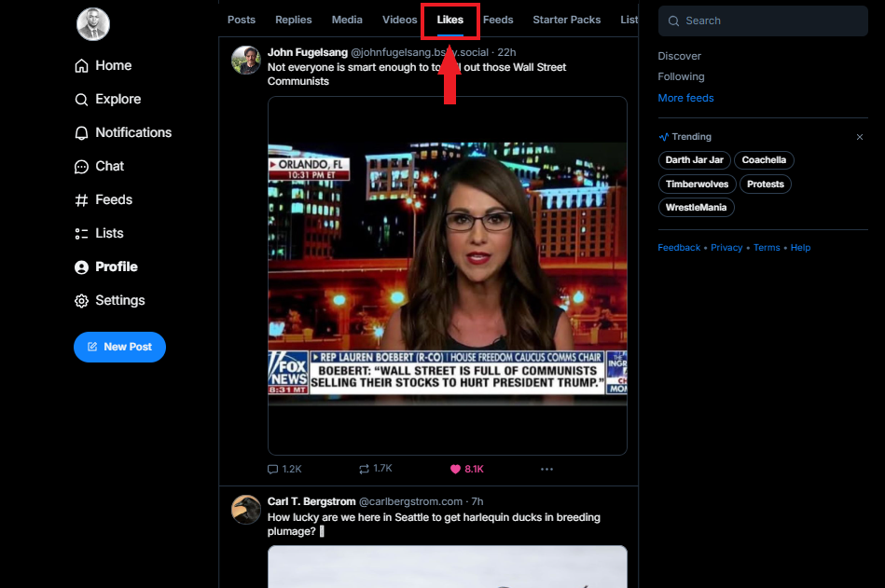Click the Trending heading text
The height and width of the screenshot is (588, 885).
click(691, 137)
